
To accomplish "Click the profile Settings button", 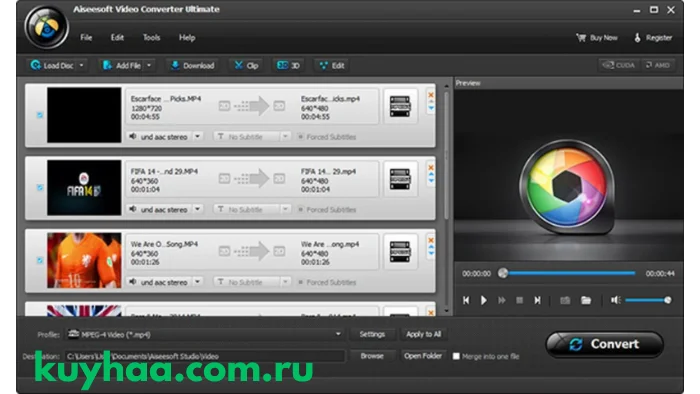I will (372, 334).
